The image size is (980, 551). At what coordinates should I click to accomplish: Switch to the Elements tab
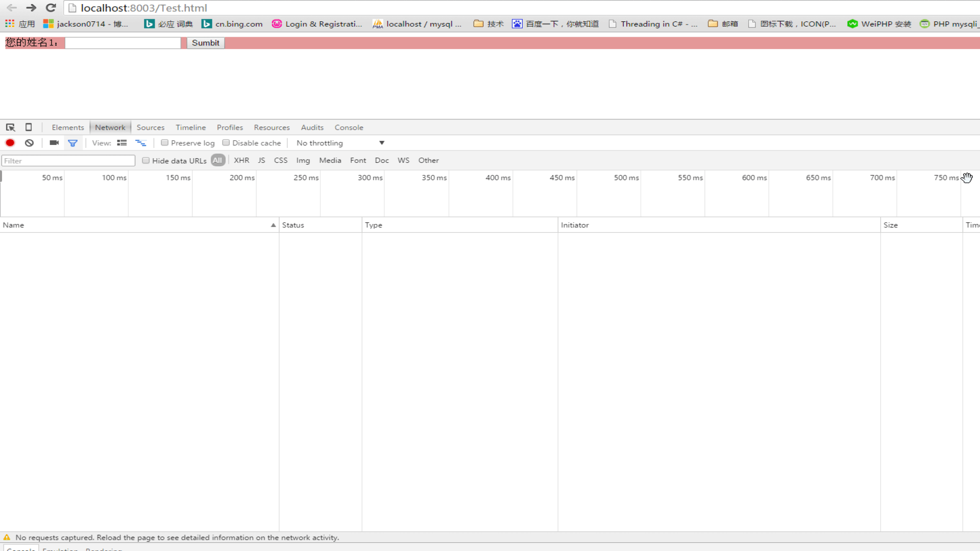[67, 127]
